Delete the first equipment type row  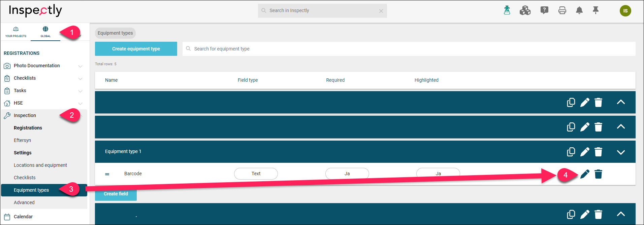pos(599,102)
